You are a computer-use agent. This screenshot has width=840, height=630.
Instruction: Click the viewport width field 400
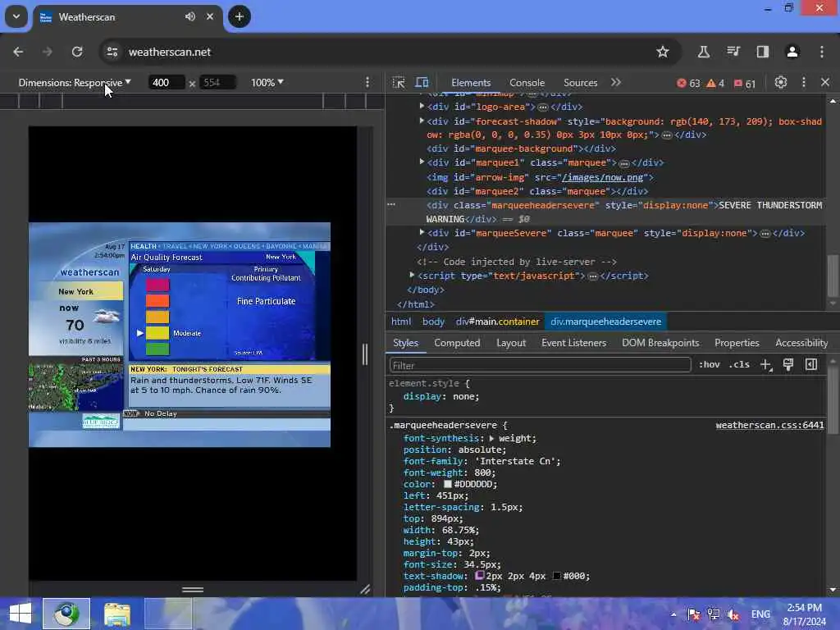(166, 83)
